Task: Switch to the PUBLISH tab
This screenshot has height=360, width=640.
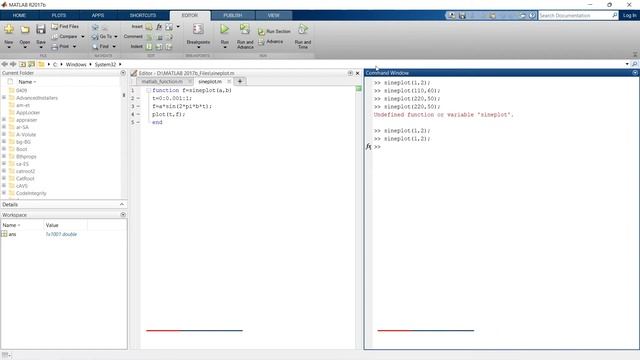Action: 233,16
